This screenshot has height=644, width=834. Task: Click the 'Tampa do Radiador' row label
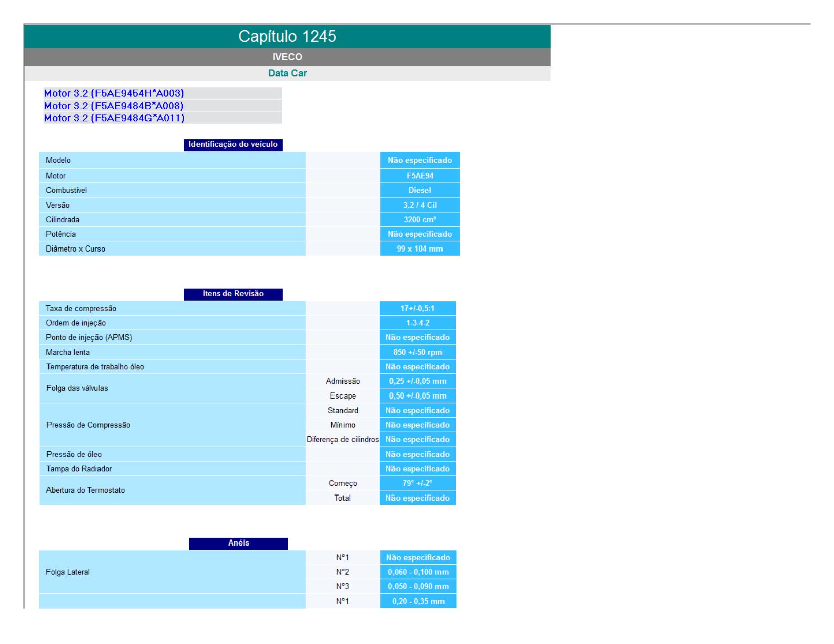pos(79,469)
